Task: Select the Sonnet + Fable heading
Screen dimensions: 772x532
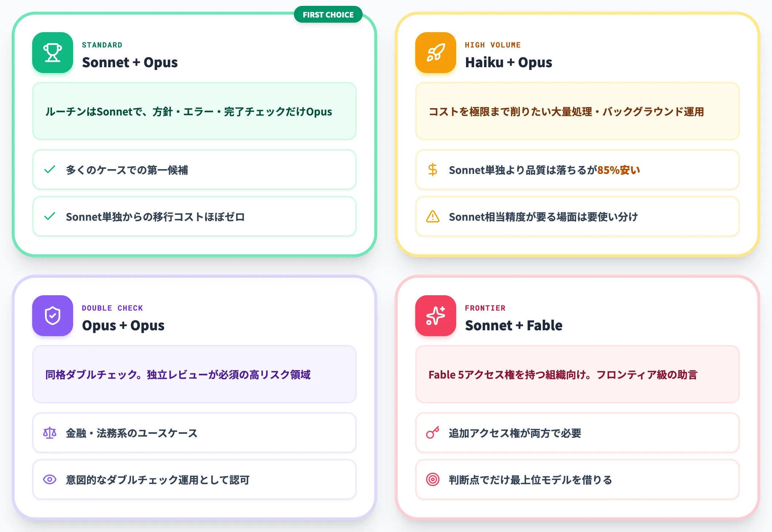Action: click(514, 326)
